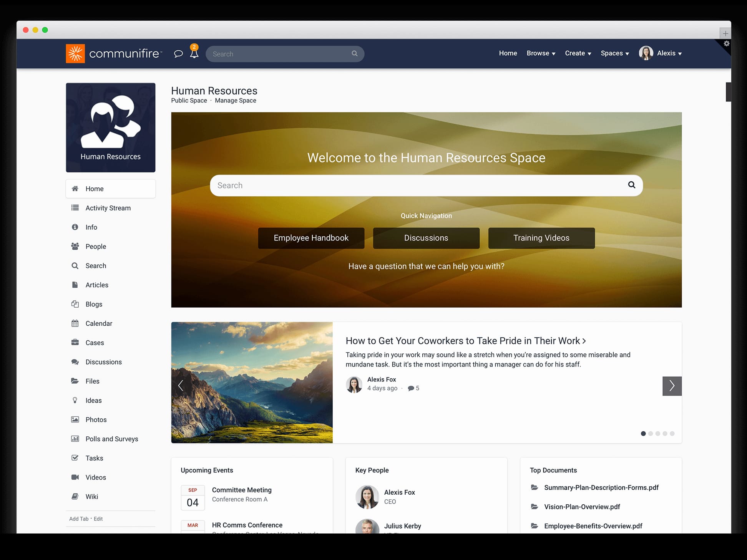The height and width of the screenshot is (560, 747).
Task: Click the Files folder icon in sidebar
Action: click(x=75, y=381)
